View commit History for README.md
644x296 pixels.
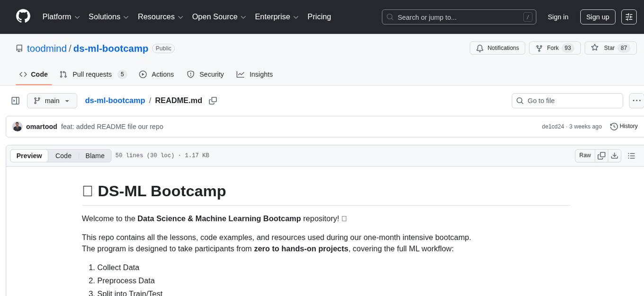click(624, 126)
